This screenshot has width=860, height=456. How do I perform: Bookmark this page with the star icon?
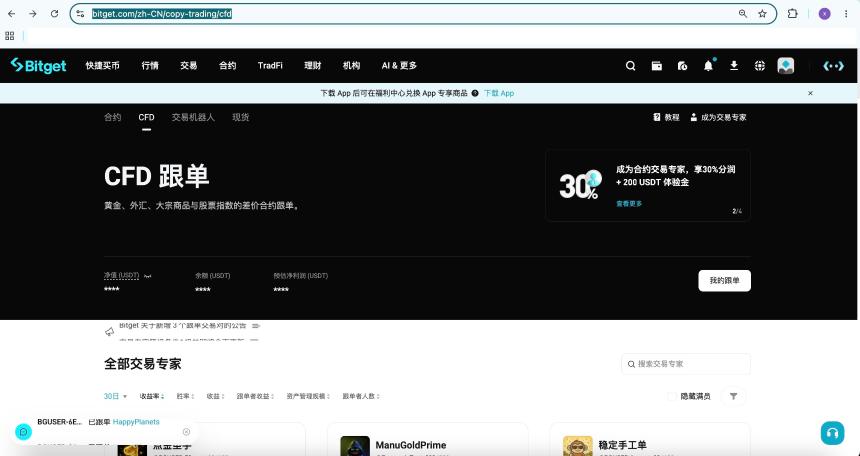762,14
